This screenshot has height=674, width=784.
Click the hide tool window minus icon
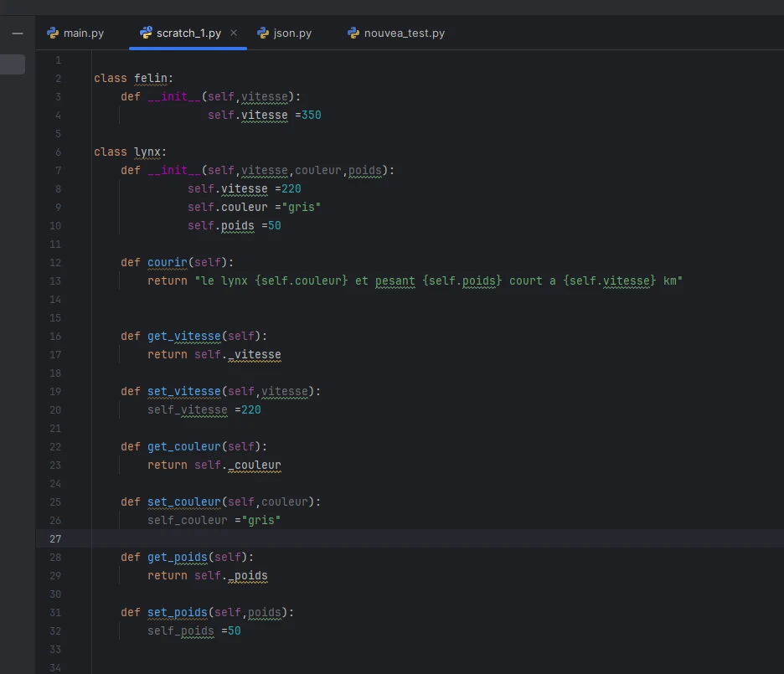coord(18,33)
